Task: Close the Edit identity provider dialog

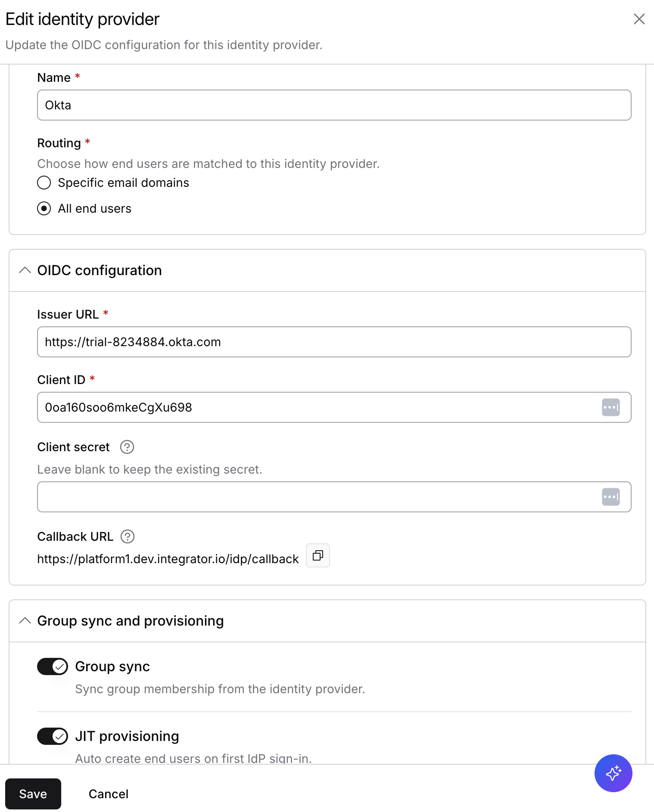Action: pos(639,19)
